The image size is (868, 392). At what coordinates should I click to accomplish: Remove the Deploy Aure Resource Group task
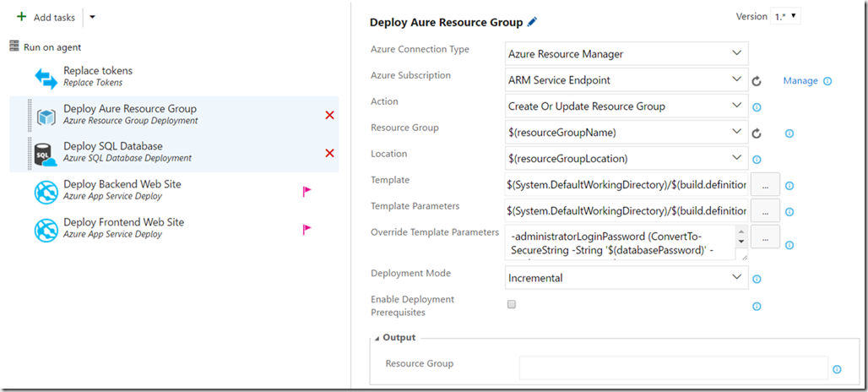330,115
